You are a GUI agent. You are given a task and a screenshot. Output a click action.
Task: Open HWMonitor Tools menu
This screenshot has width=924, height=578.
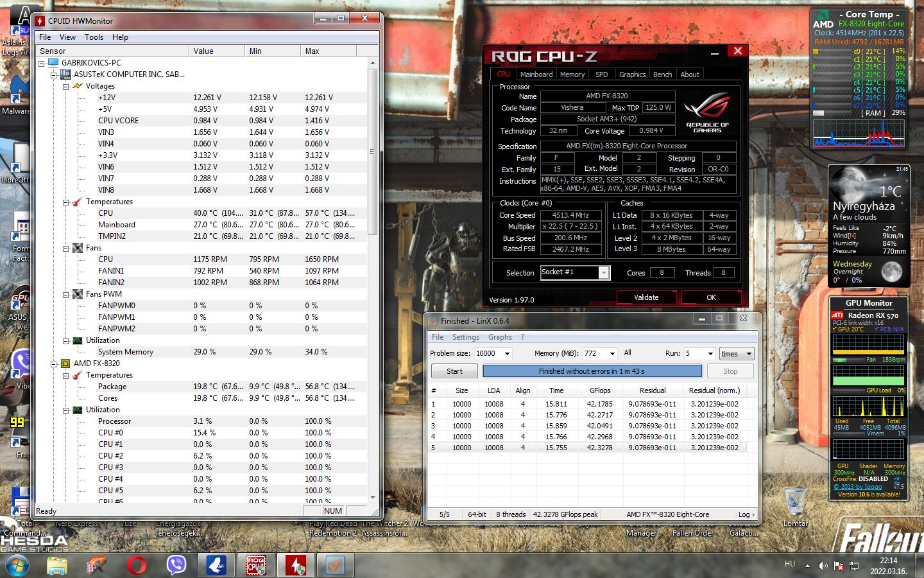click(94, 37)
